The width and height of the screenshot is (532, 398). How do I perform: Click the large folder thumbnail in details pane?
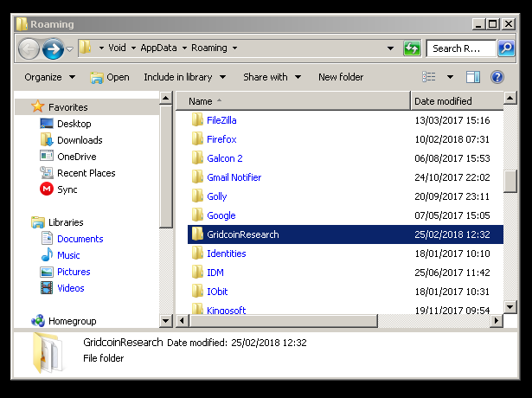(x=48, y=353)
